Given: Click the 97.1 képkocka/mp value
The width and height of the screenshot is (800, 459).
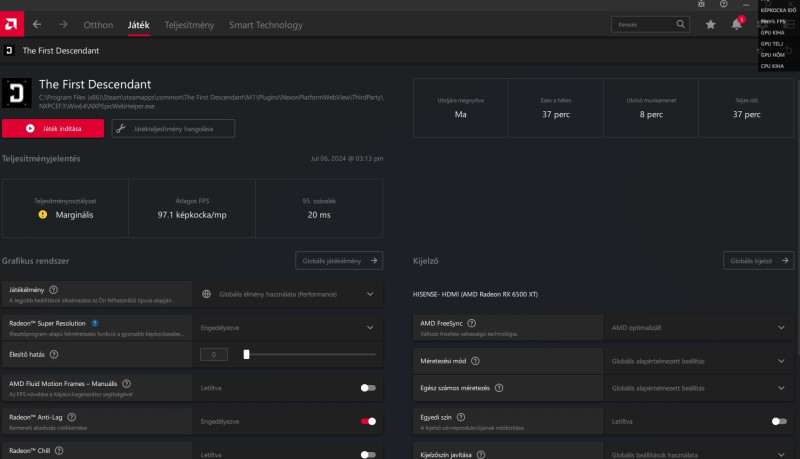Looking at the screenshot, I should coord(192,215).
